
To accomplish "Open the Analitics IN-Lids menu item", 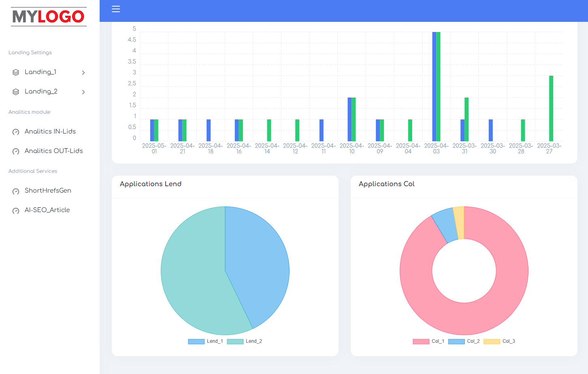I will click(50, 132).
